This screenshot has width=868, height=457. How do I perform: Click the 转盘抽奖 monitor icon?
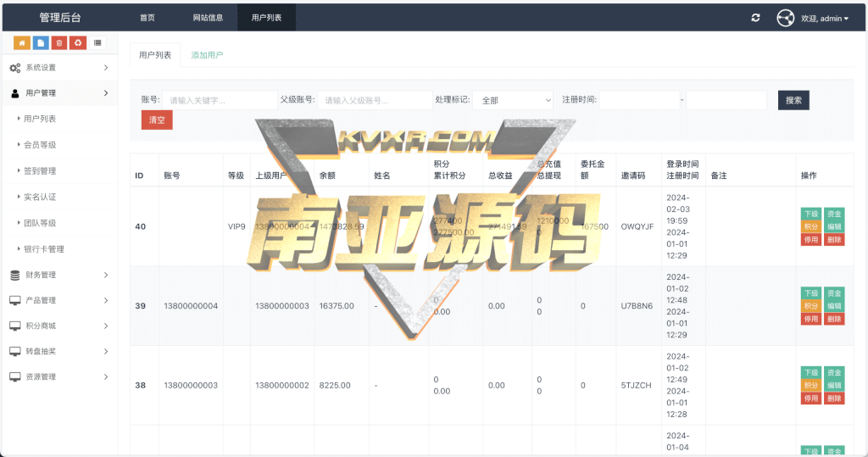coord(15,351)
